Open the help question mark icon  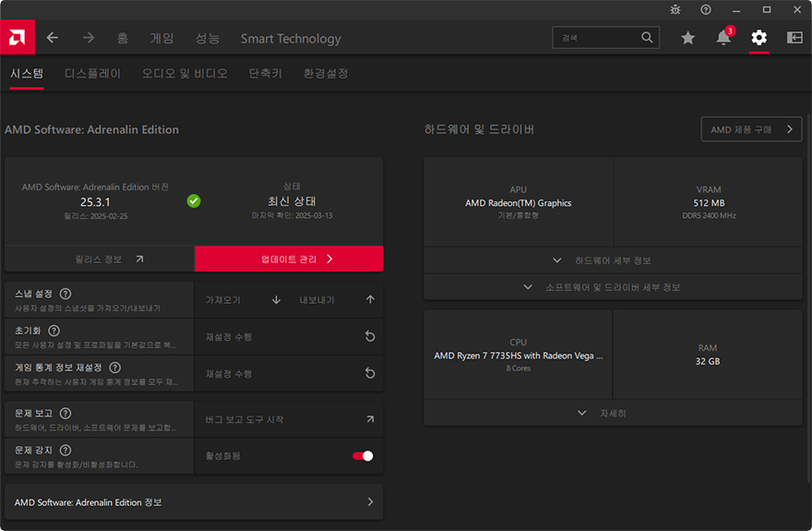tap(706, 9)
